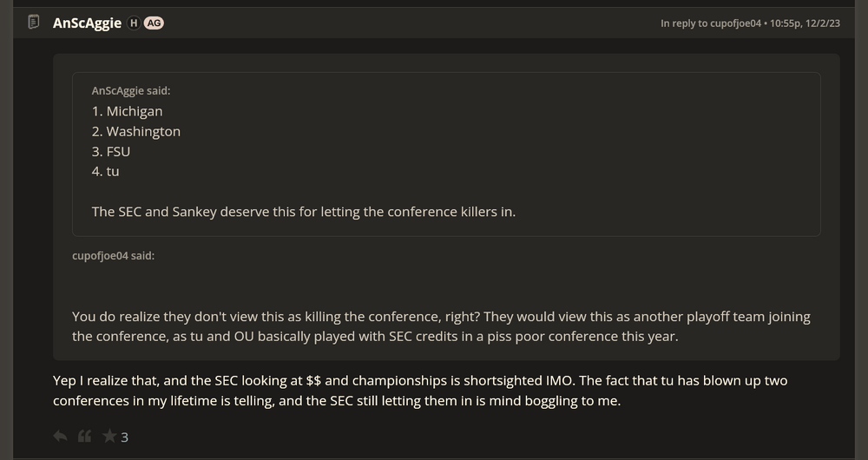Open the 'In reply to cupofjoe04' link

[x=710, y=23]
